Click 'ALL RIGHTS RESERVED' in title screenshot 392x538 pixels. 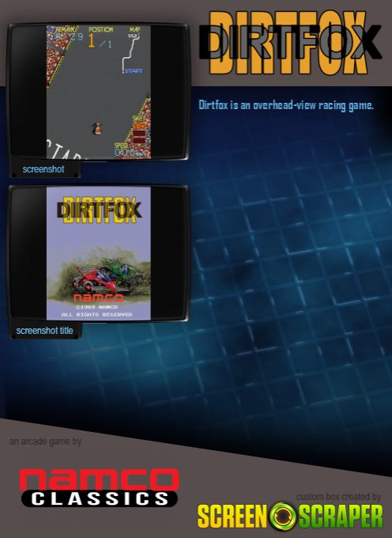[97, 314]
